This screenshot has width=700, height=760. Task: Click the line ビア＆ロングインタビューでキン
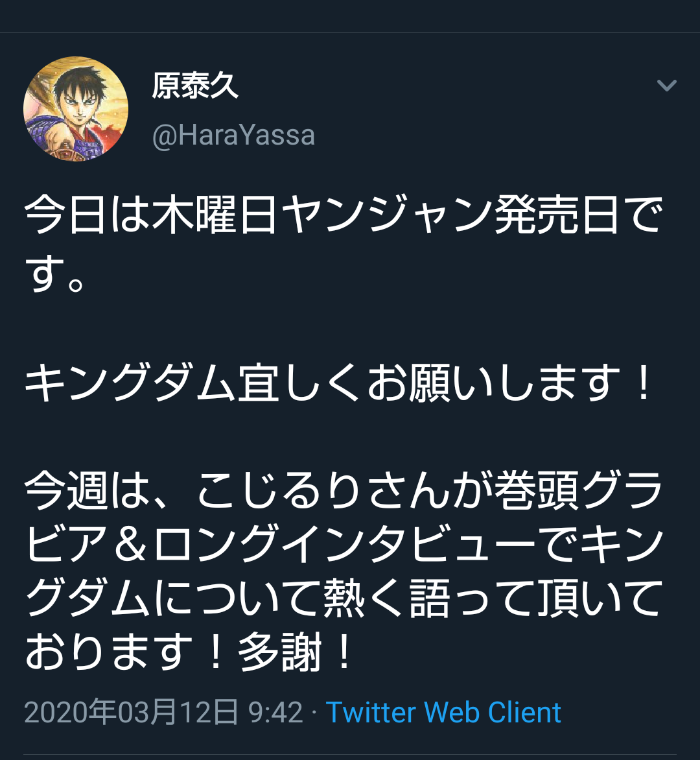(343, 543)
